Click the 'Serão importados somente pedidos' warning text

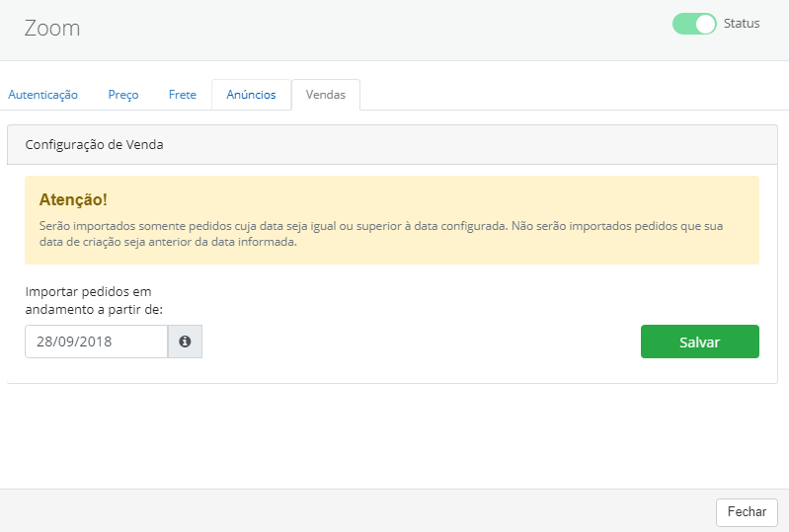[x=381, y=234]
